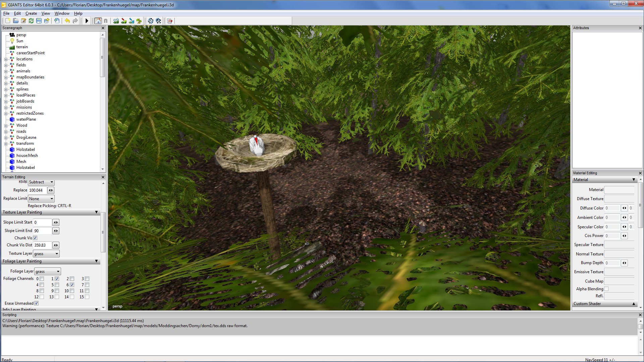Select the foliage paint tree icon
Image resolution: width=644 pixels, height=362 pixels.
click(139, 21)
